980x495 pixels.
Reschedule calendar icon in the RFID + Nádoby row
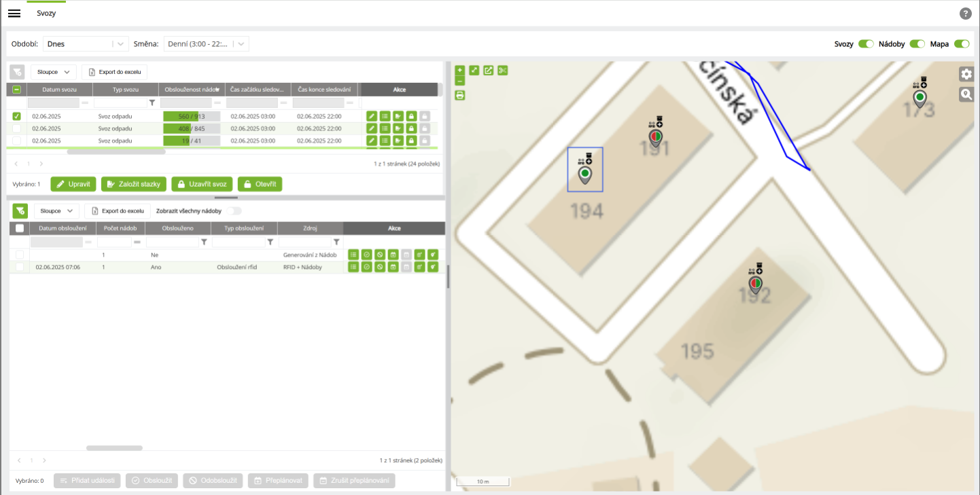393,268
